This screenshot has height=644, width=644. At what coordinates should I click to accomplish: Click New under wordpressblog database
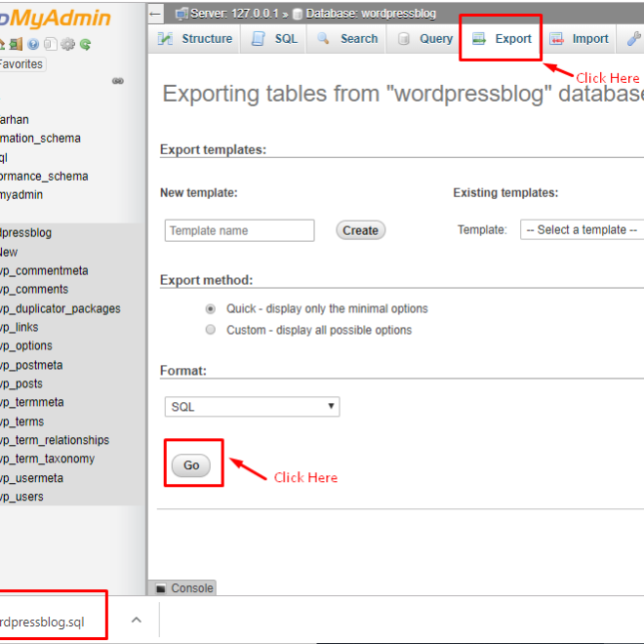pyautogui.click(x=9, y=252)
